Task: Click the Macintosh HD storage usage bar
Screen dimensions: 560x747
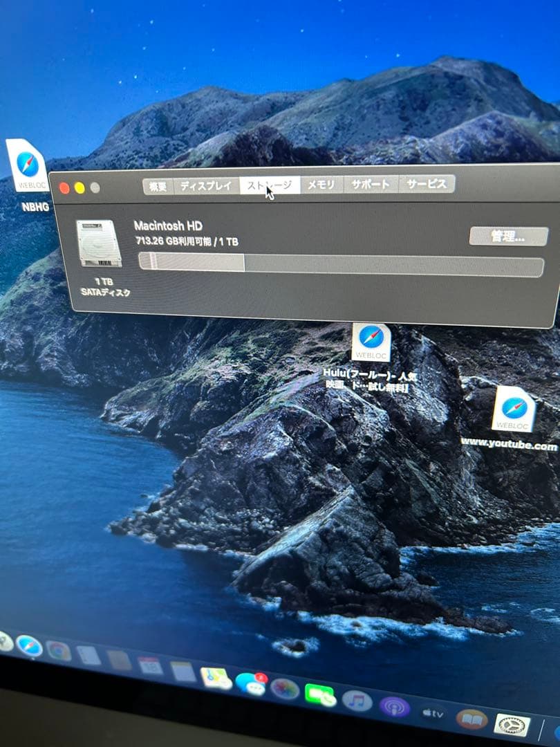Action: [x=340, y=264]
